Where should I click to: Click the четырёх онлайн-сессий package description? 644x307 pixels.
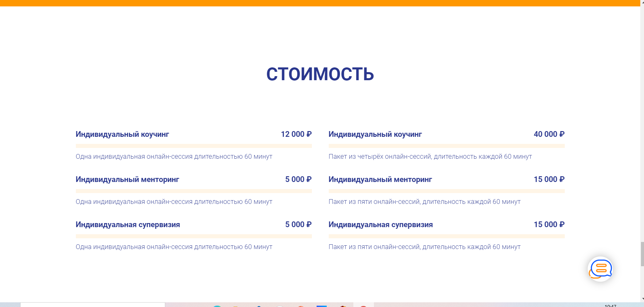click(430, 156)
